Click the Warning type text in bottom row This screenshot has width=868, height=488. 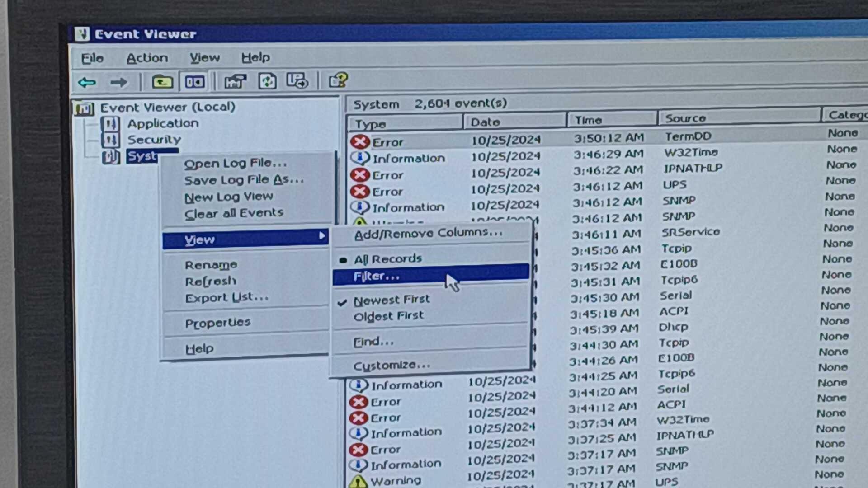pyautogui.click(x=396, y=481)
